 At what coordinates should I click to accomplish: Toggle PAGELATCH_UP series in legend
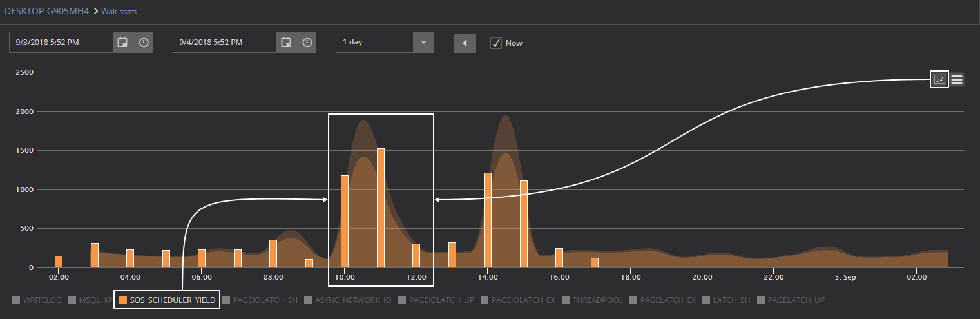click(791, 300)
